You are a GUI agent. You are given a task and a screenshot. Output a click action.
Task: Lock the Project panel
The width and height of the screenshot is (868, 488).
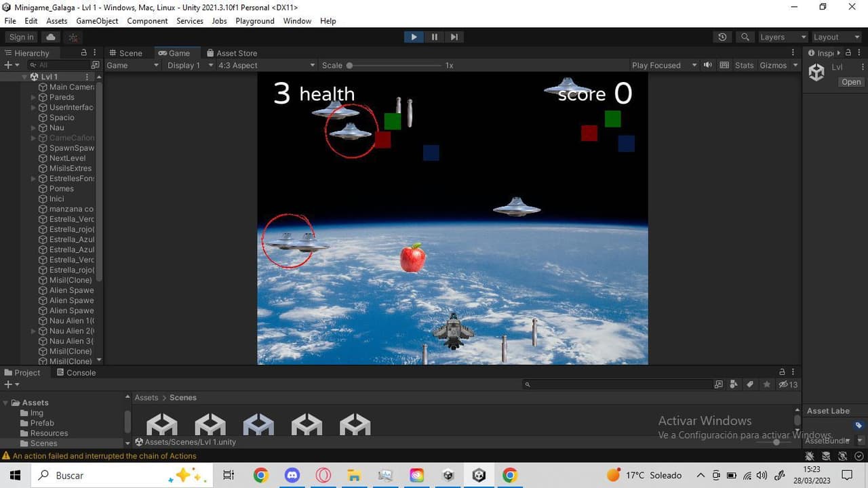tap(782, 372)
